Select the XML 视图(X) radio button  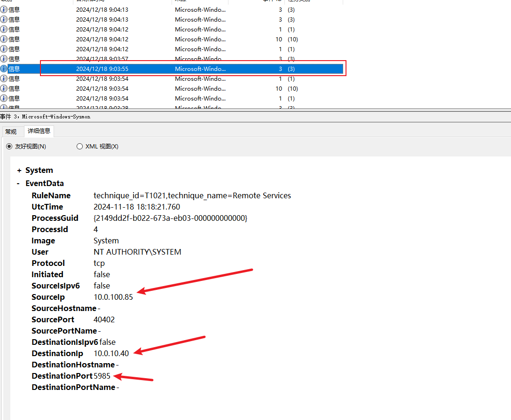point(79,147)
